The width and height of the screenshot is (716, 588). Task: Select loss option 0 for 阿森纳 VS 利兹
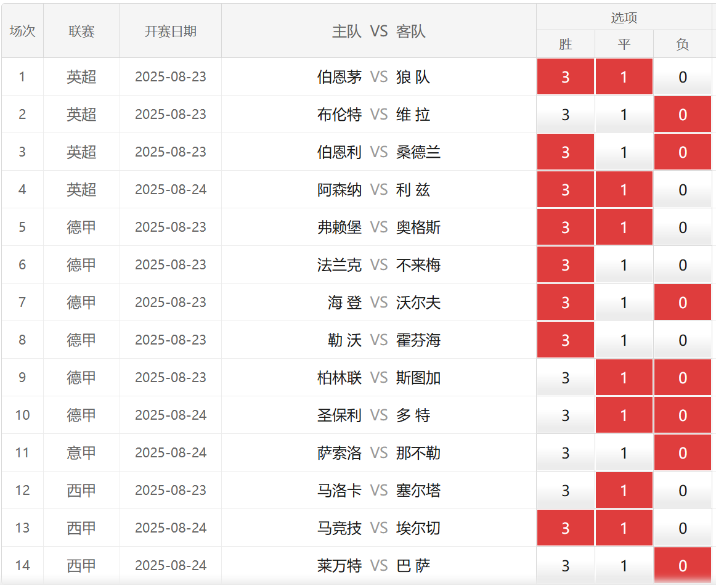point(682,190)
